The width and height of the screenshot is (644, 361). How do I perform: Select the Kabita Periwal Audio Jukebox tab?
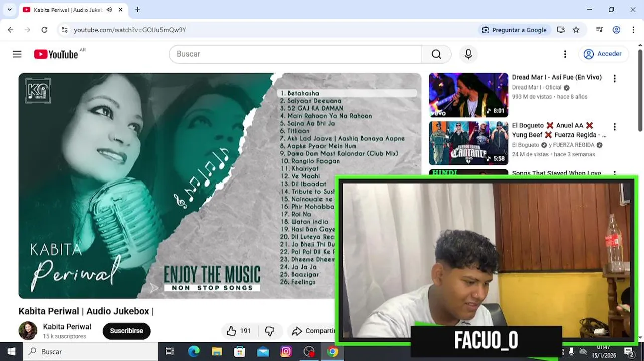click(68, 10)
